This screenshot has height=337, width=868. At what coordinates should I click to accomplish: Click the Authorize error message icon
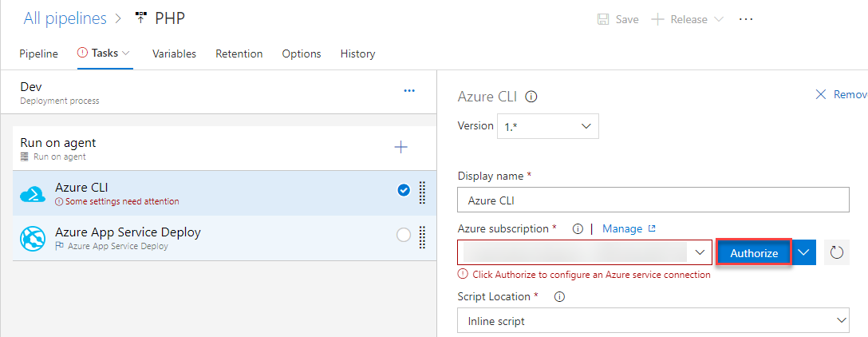(462, 275)
